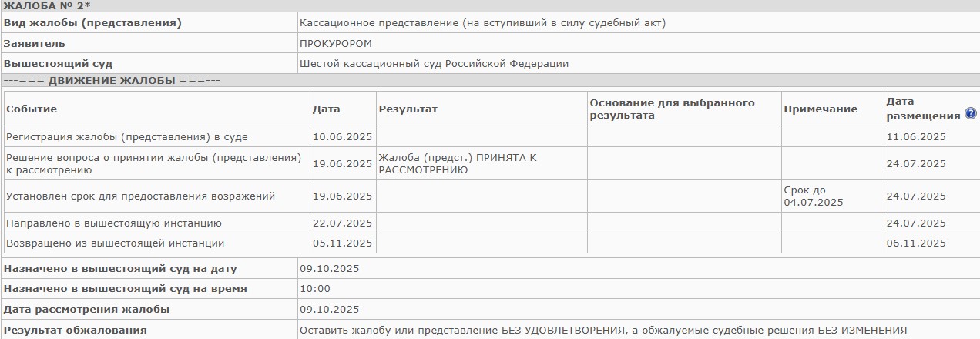Click Возвращено из вышестоящей инстанции event

tap(116, 243)
